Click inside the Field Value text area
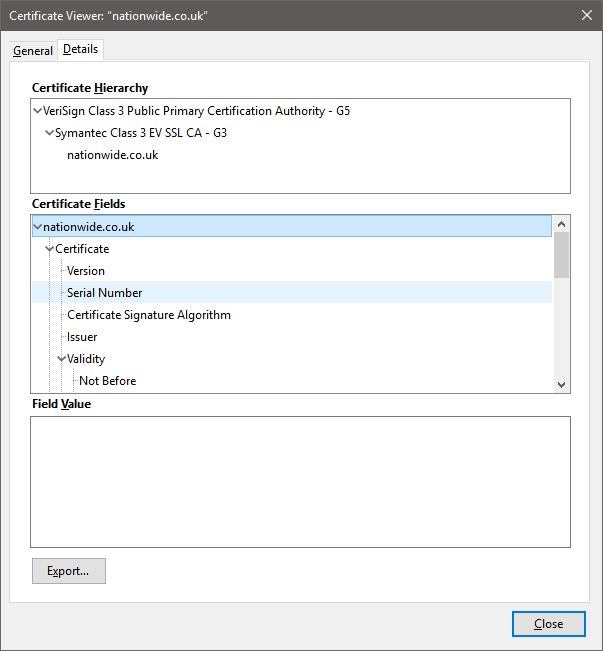This screenshot has height=651, width=603. click(300, 481)
